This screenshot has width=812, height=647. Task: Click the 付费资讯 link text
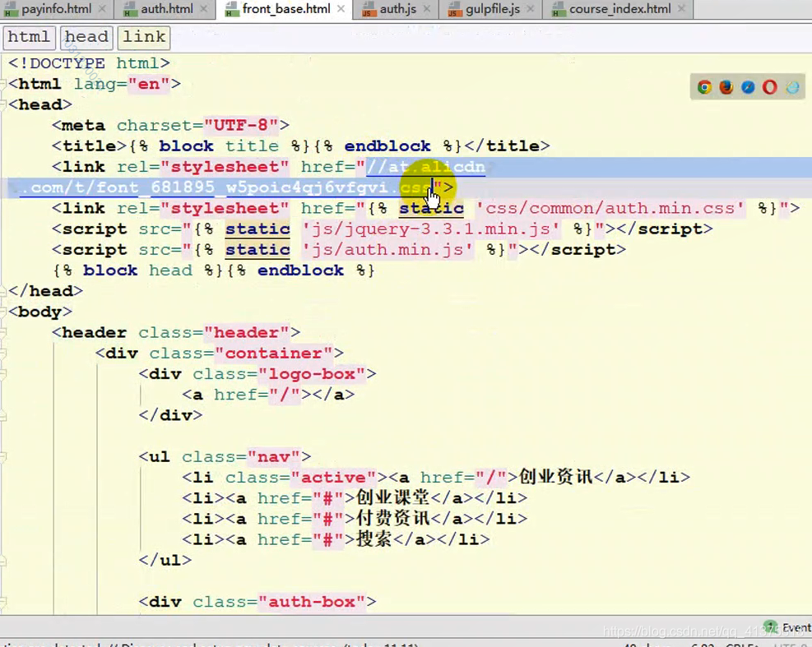[393, 518]
